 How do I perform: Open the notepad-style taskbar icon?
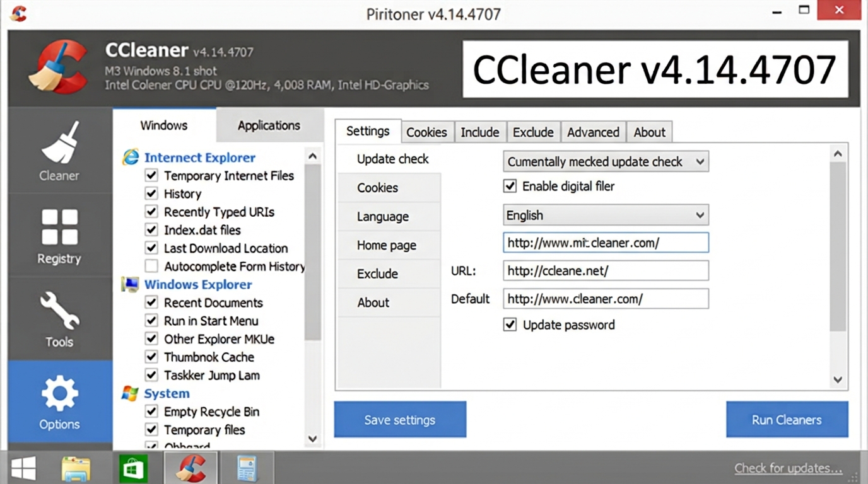pos(247,468)
